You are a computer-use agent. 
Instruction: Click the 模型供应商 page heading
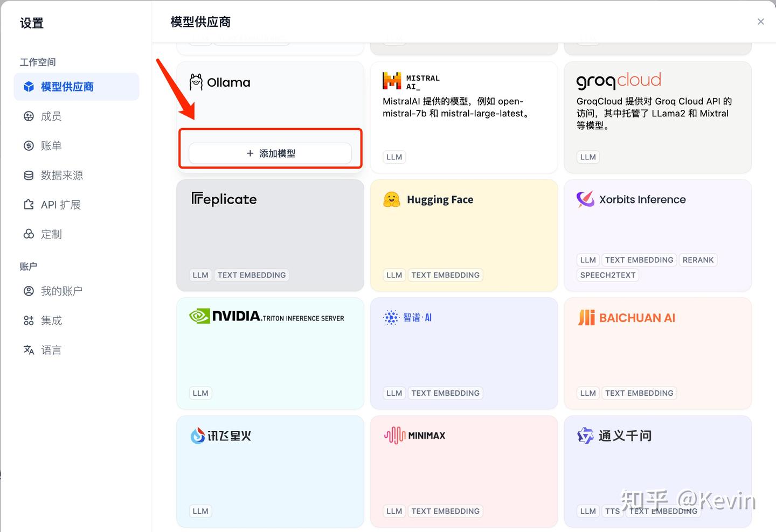(200, 22)
